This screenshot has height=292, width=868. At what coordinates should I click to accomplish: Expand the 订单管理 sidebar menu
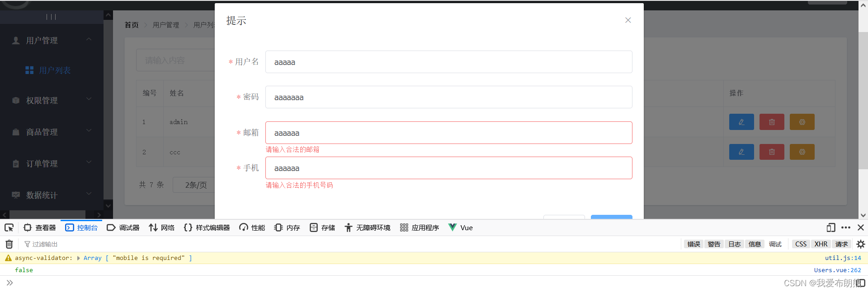pos(52,163)
